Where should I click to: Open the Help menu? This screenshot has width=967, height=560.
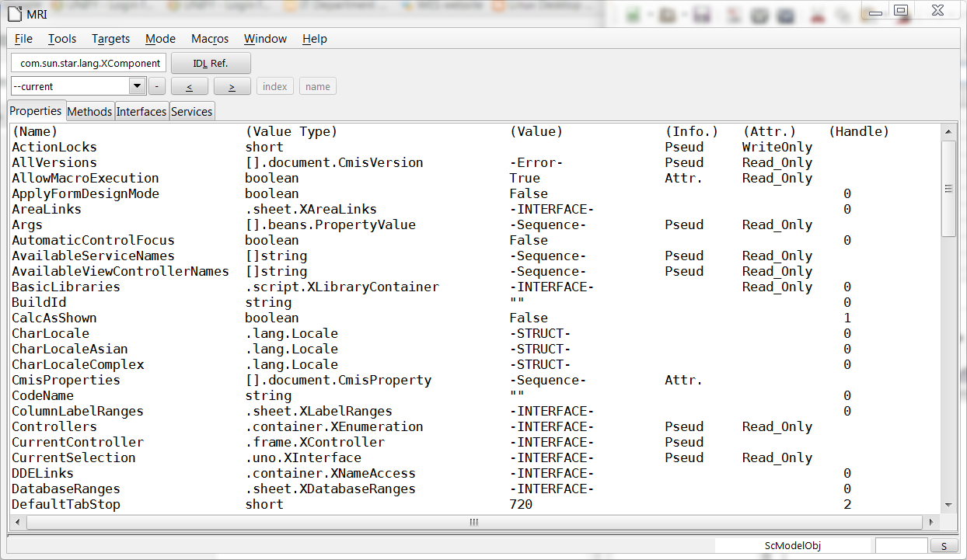[315, 39]
